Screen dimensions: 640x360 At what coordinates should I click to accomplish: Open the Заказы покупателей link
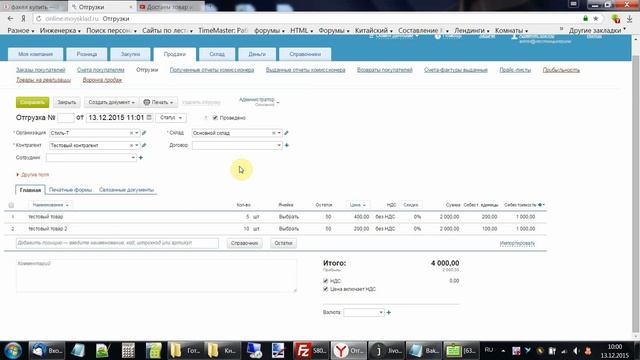(40, 70)
